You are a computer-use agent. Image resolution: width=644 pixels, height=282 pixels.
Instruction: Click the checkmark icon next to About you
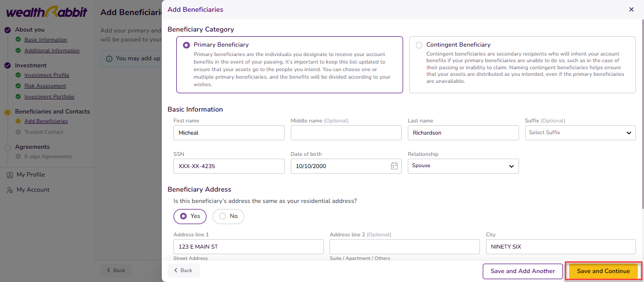point(8,30)
